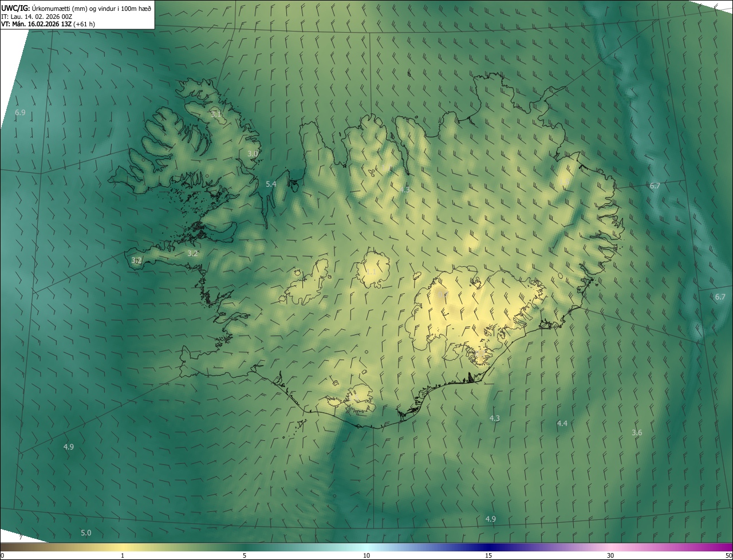Click the colorbar tick label 10

click(366, 555)
